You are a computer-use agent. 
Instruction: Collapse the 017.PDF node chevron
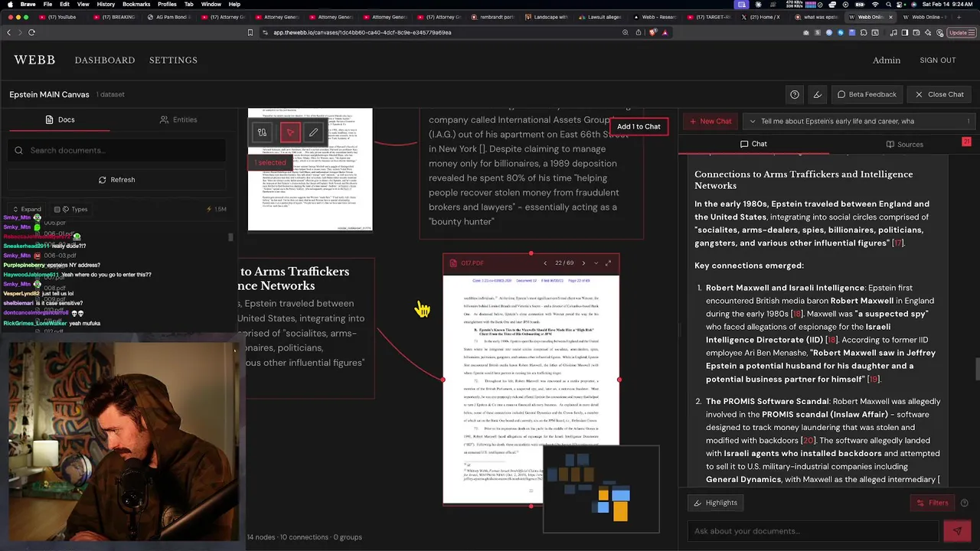tap(596, 262)
